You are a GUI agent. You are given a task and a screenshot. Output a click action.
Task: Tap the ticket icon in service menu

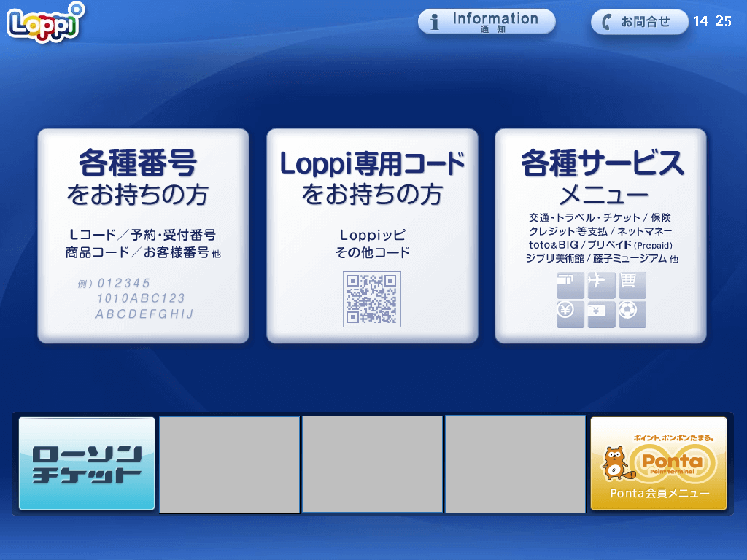(x=570, y=285)
